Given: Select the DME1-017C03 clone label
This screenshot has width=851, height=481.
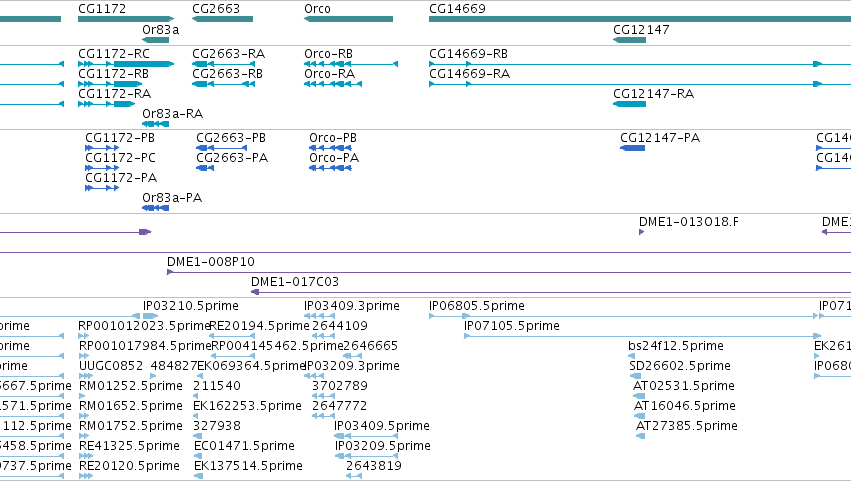Looking at the screenshot, I should (x=295, y=282).
